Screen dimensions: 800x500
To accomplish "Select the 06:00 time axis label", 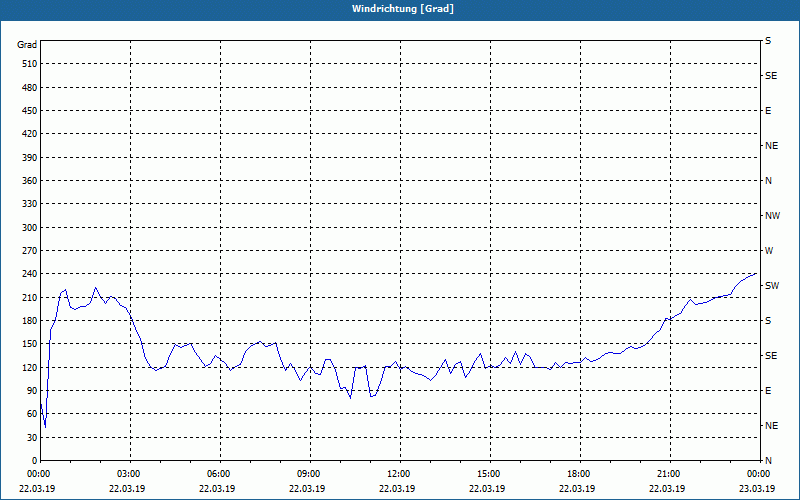I will [x=220, y=474].
